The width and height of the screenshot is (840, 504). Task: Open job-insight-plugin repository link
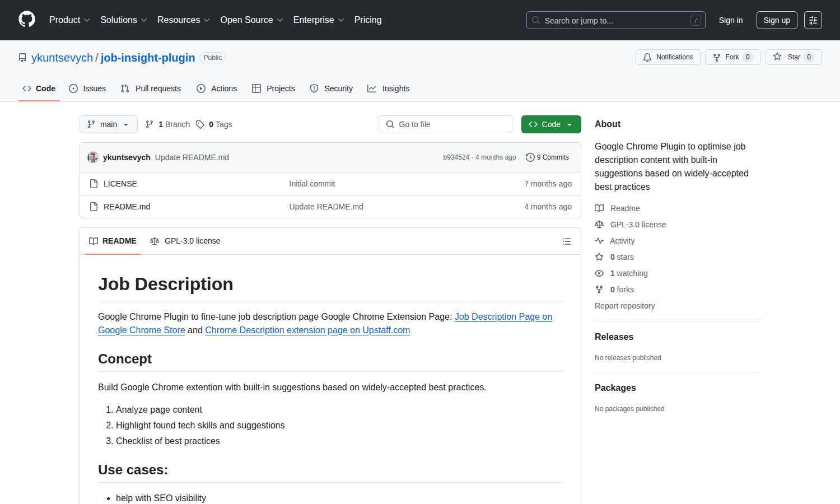click(x=148, y=58)
